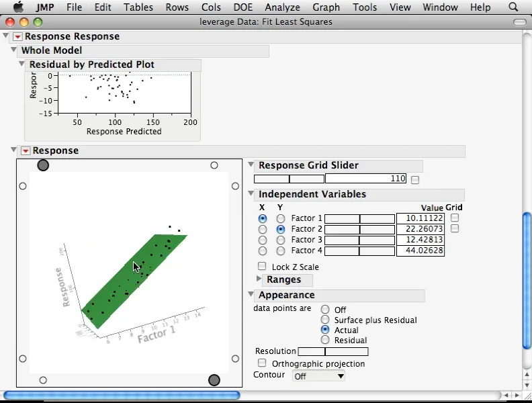
Task: Open the Help menu
Action: pyautogui.click(x=480, y=7)
